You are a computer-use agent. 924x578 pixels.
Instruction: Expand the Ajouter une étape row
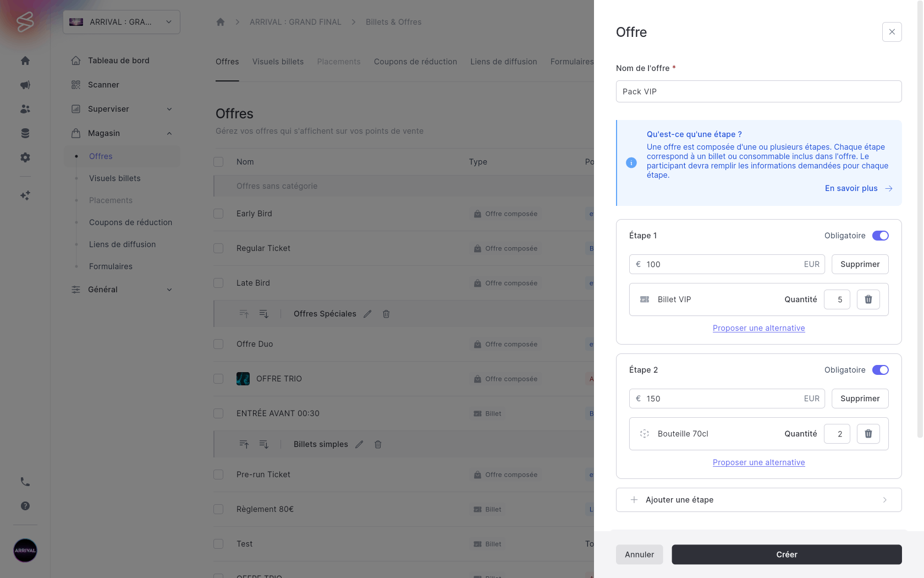tap(758, 500)
